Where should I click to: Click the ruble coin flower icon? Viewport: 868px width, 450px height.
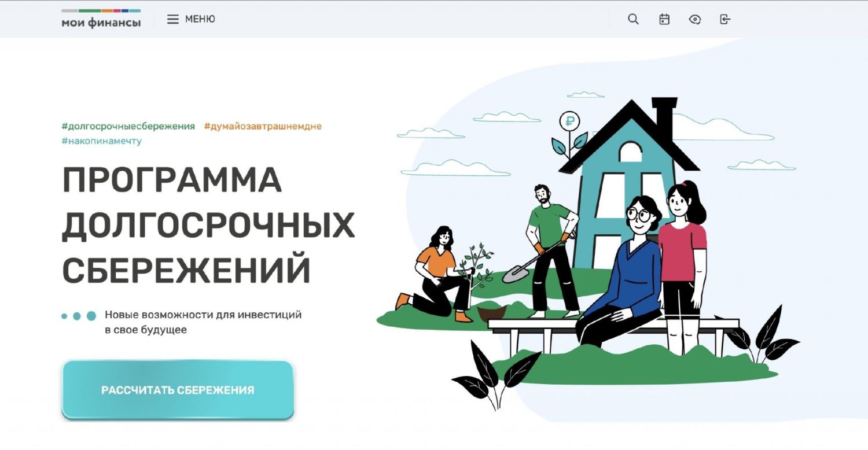pos(570,134)
